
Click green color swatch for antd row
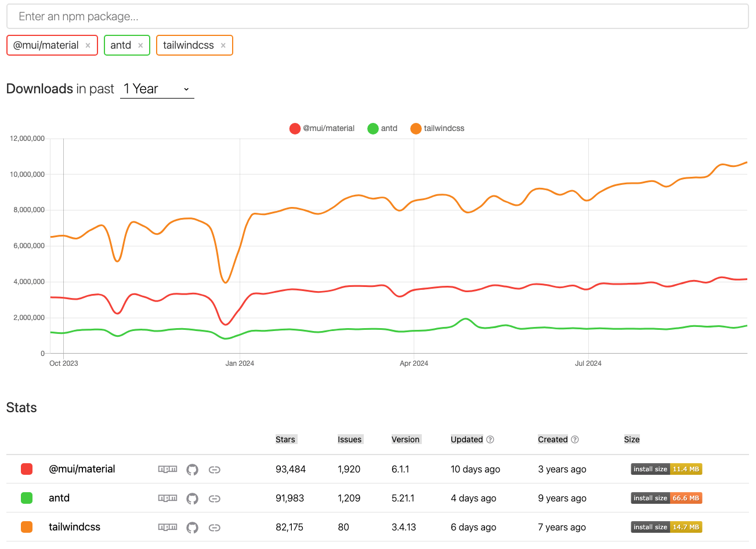tap(27, 498)
